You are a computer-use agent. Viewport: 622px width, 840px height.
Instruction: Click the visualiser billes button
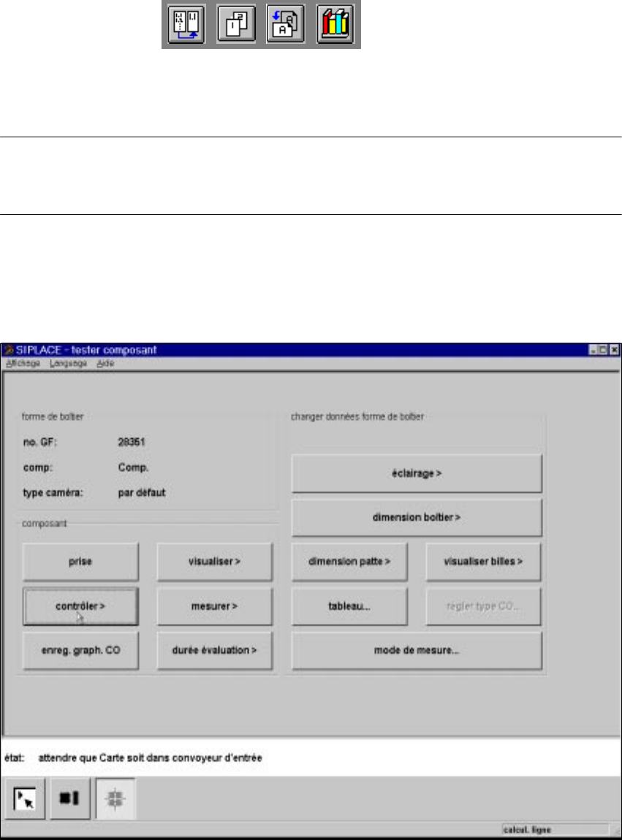click(483, 562)
